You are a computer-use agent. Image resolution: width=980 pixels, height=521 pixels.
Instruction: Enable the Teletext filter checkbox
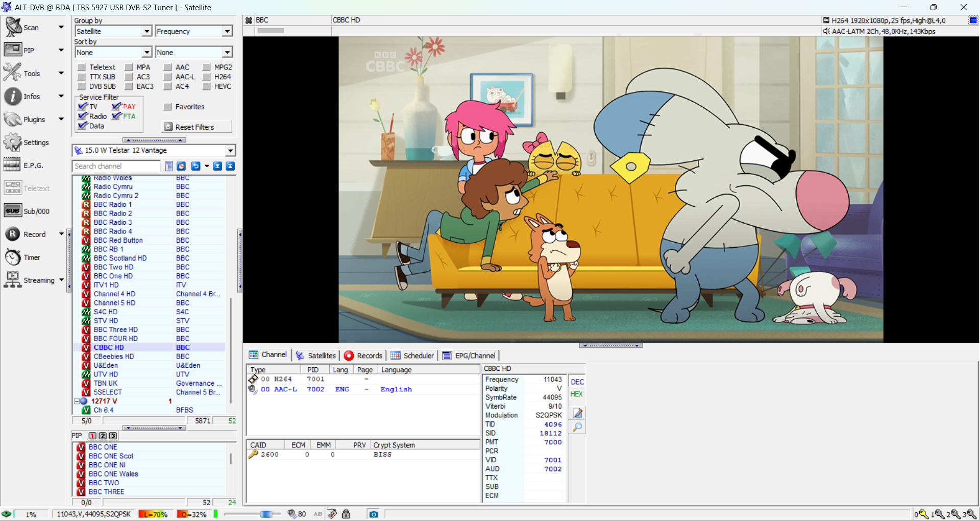tap(81, 67)
